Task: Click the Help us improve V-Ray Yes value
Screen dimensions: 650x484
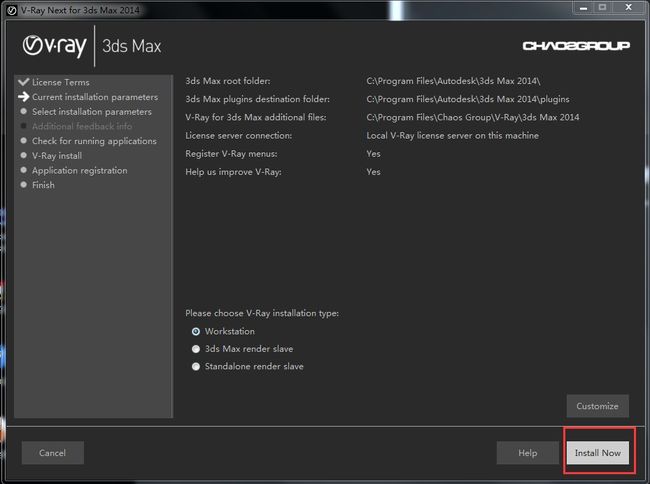Action: click(x=373, y=172)
